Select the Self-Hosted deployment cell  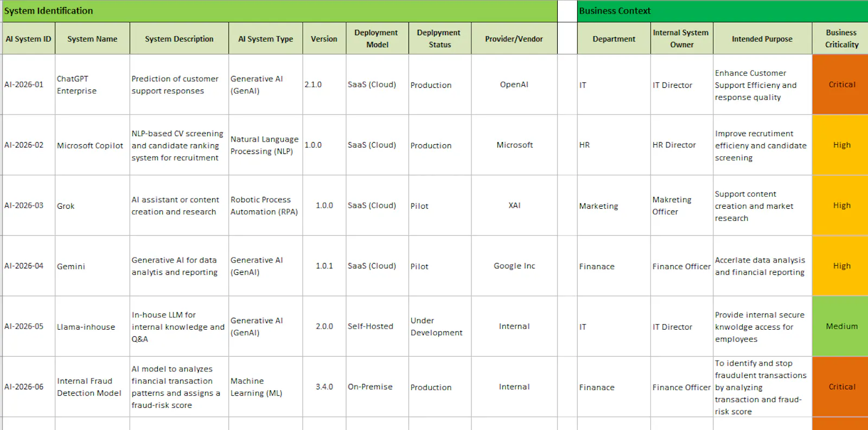pyautogui.click(x=377, y=326)
